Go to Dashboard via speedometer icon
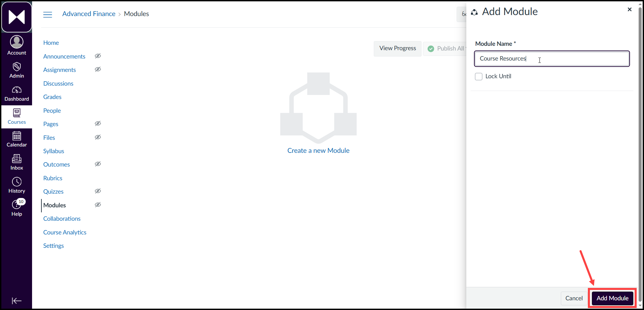Screen dimensions: 644x310 point(17,90)
